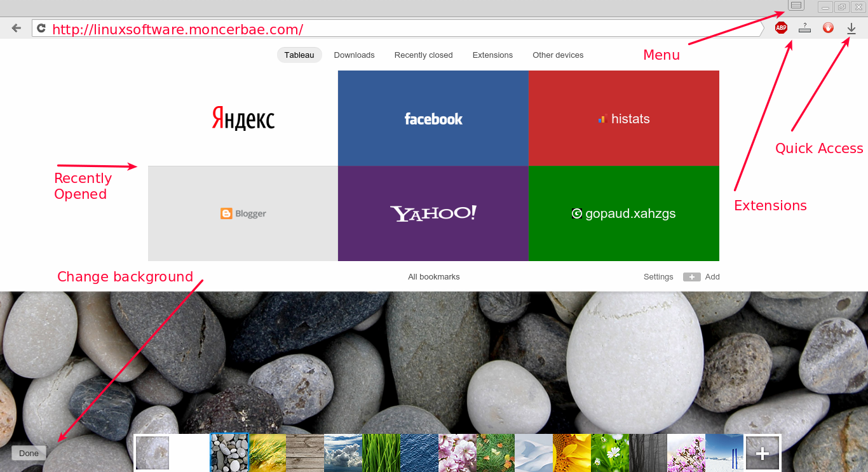The image size is (868, 472).
Task: Open the Blogger tile
Action: (x=243, y=213)
